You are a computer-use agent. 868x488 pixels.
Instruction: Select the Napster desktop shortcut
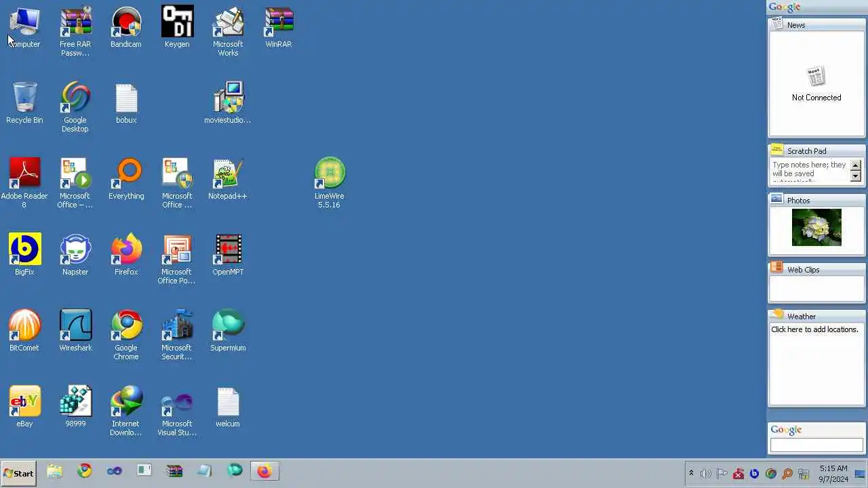pos(75,255)
